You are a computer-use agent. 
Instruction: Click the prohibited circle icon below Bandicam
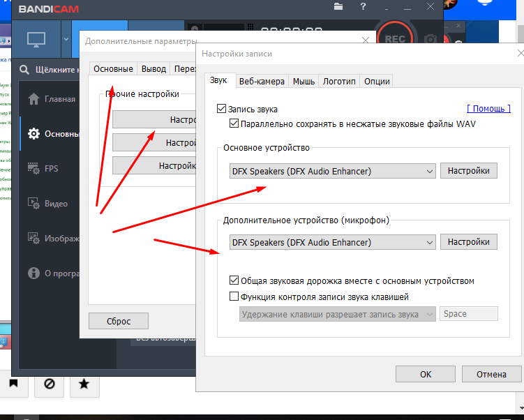pos(49,384)
